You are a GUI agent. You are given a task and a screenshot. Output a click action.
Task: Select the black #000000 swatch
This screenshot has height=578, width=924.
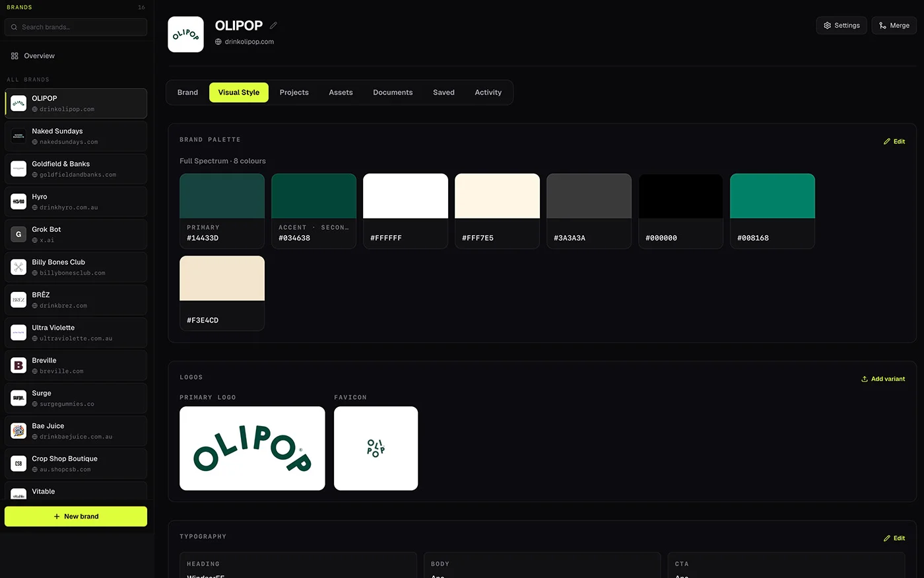tap(680, 211)
